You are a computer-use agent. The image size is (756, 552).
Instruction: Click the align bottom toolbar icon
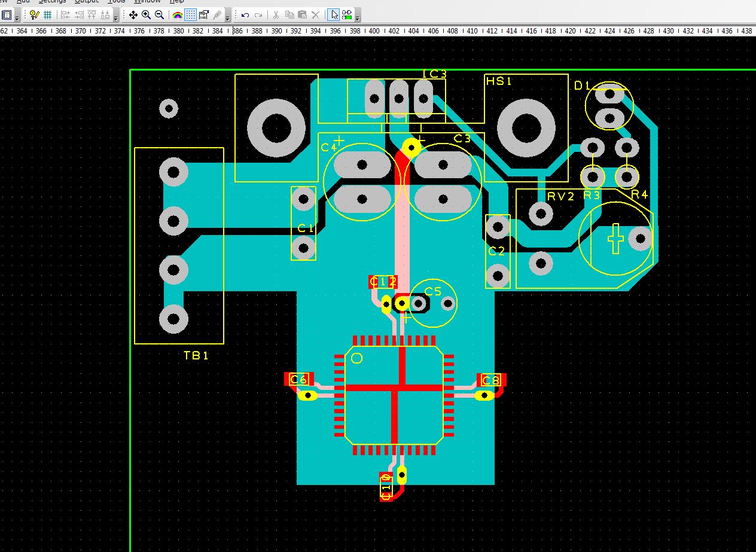pyautogui.click(x=105, y=15)
